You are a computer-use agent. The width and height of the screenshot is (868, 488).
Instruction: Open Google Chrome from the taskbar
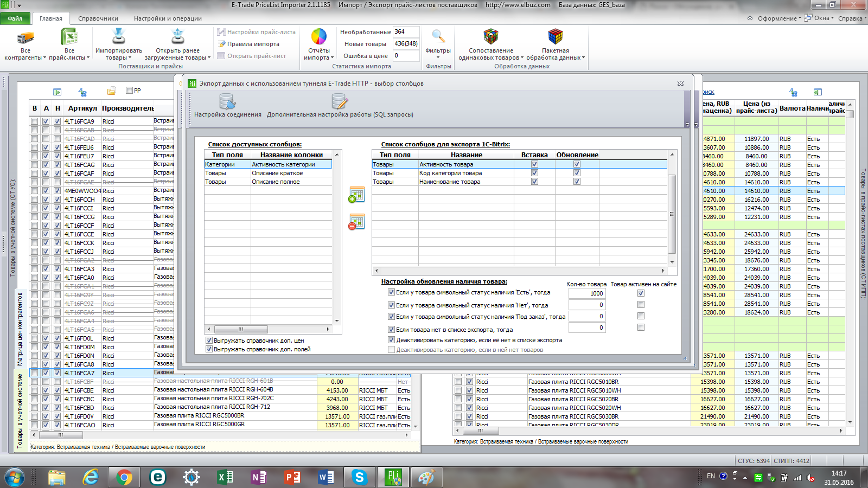(124, 477)
